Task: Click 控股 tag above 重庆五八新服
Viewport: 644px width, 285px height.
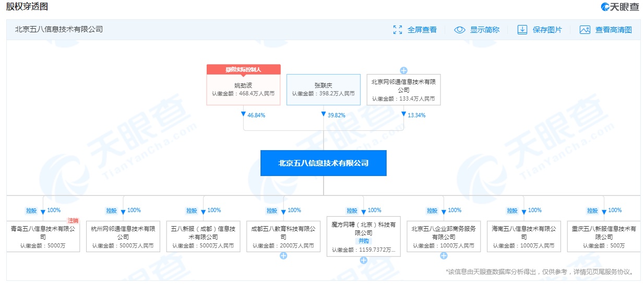Action: coord(593,211)
